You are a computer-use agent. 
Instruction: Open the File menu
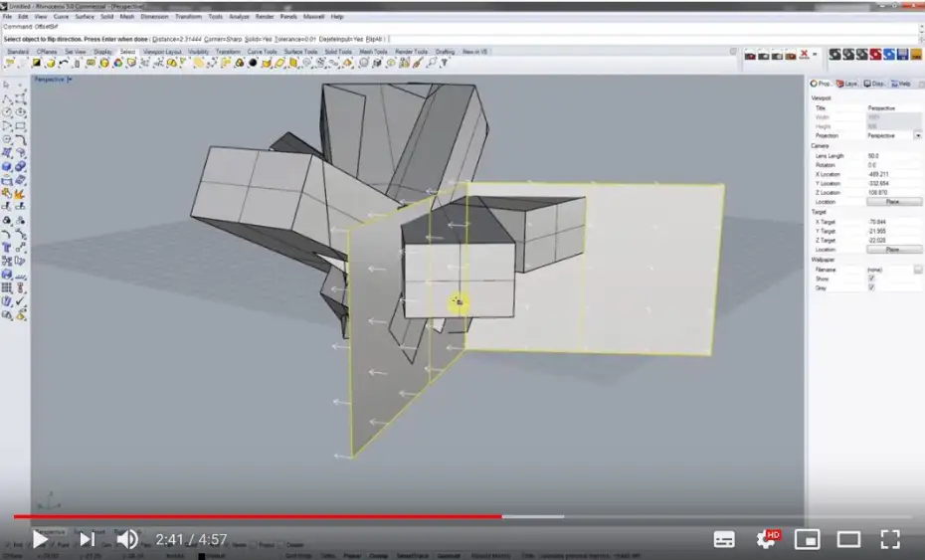pos(7,17)
